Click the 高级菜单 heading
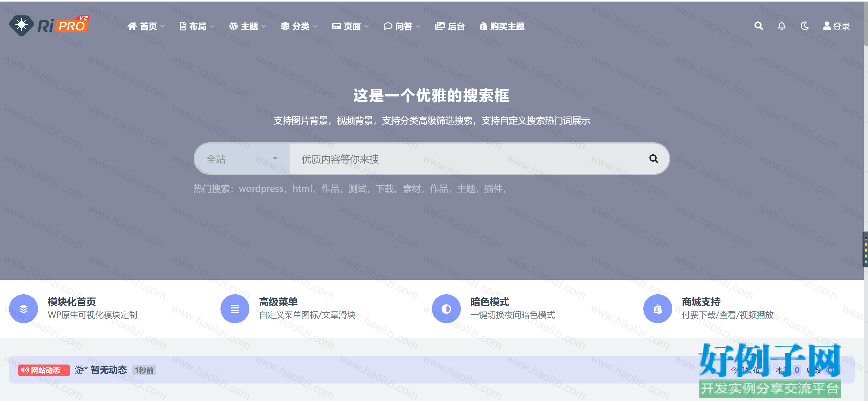The width and height of the screenshot is (868, 401). (x=278, y=302)
